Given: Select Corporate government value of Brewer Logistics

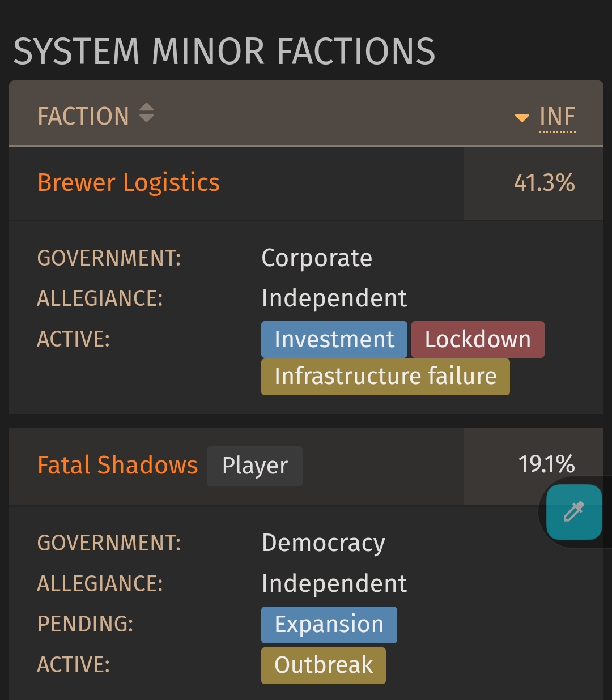Looking at the screenshot, I should coord(317,258).
